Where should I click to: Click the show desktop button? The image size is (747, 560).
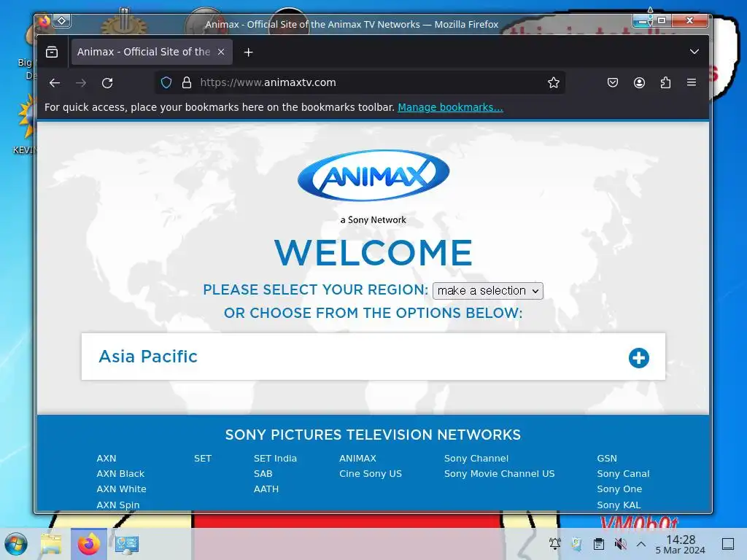click(x=727, y=544)
